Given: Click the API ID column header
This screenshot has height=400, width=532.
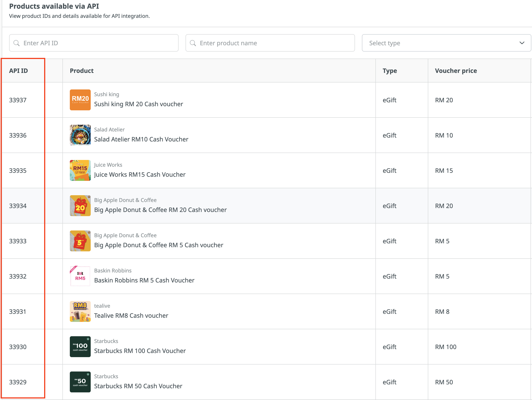Looking at the screenshot, I should (x=18, y=71).
